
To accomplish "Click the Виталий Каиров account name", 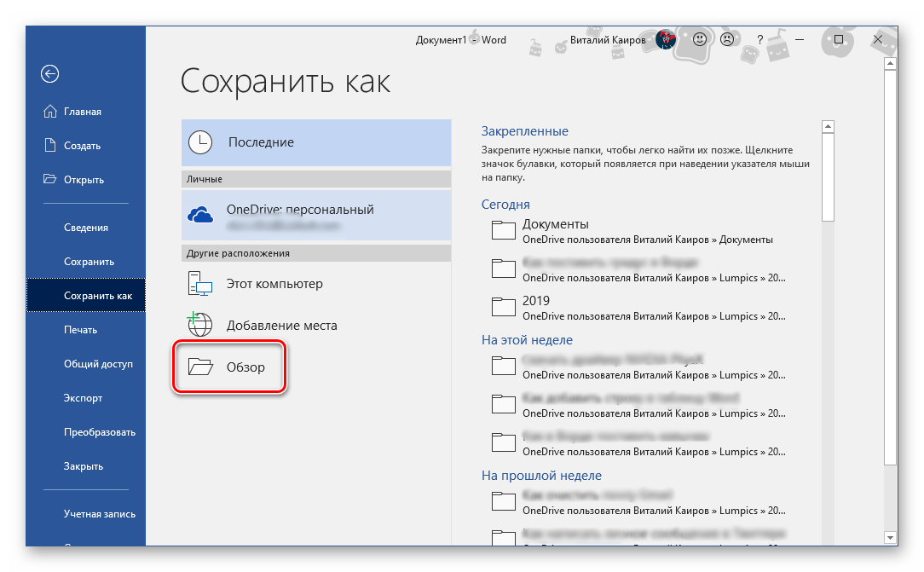I will pos(608,40).
